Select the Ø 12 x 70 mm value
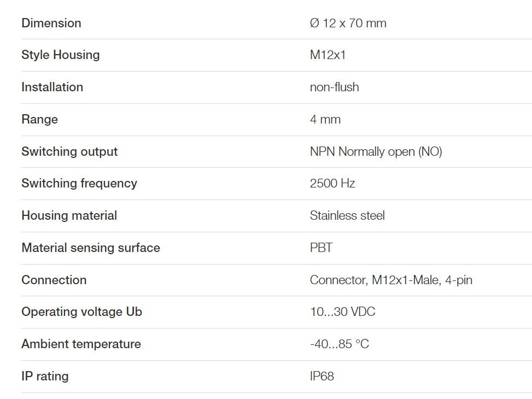The image size is (532, 399). [x=348, y=23]
